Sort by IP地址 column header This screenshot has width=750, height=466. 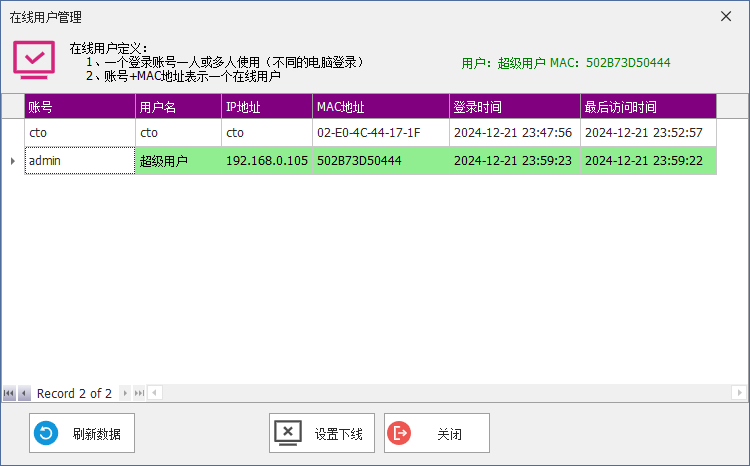267,106
